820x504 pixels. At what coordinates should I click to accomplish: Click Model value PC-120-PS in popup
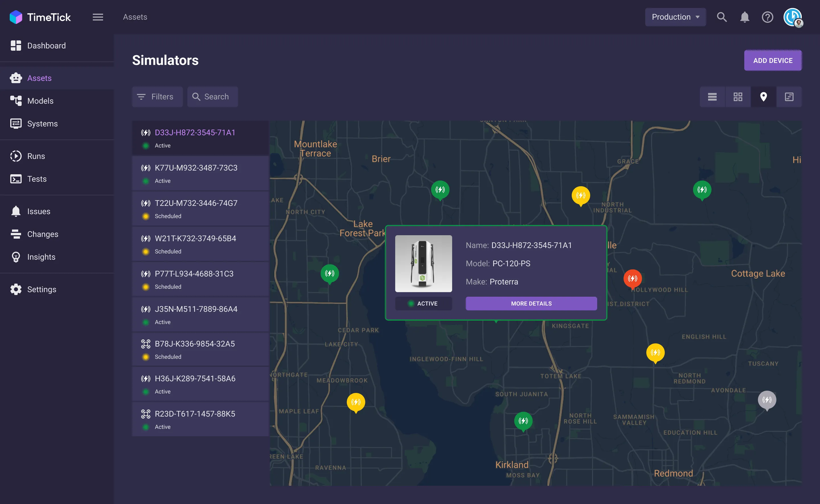tap(511, 264)
